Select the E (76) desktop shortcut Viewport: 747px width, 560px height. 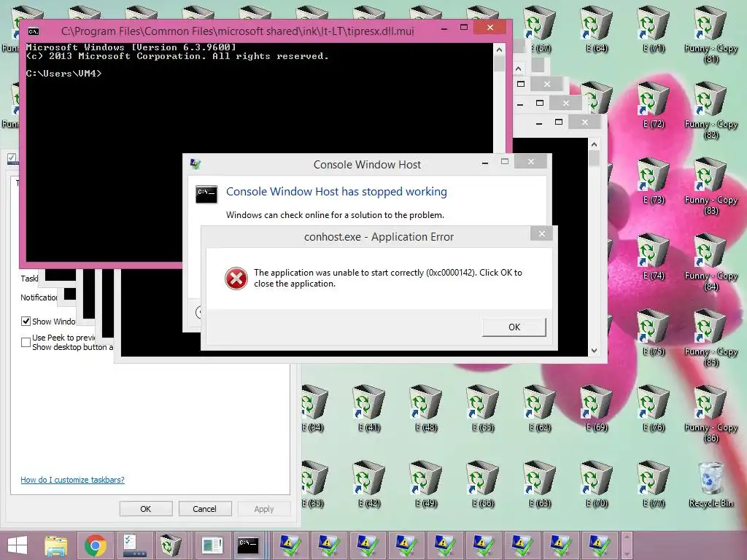(654, 408)
